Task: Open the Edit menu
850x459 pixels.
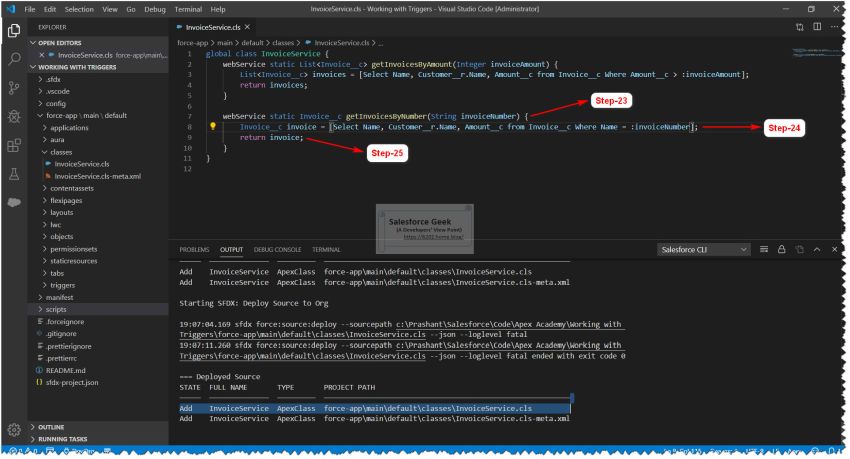Action: point(50,9)
